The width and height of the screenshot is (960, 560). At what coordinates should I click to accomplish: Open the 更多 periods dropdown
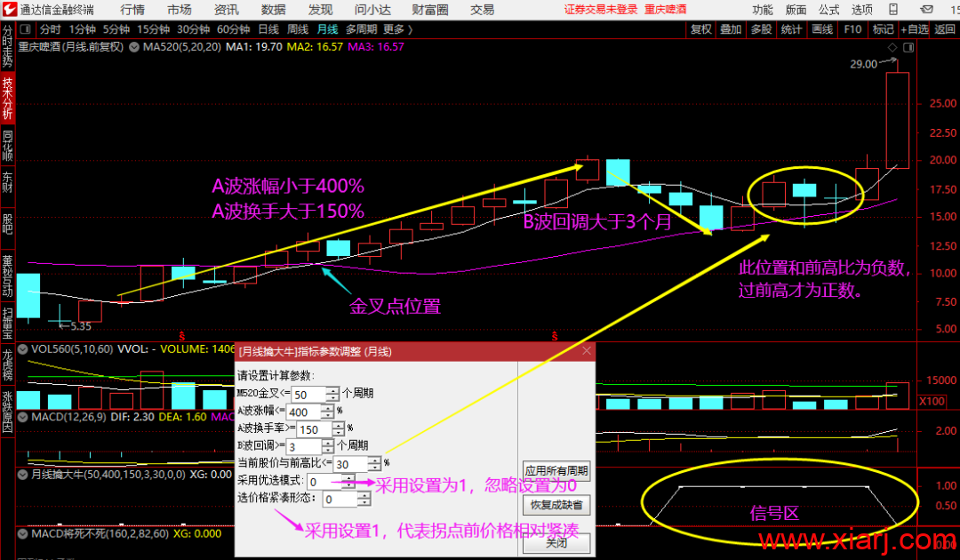coord(398,29)
